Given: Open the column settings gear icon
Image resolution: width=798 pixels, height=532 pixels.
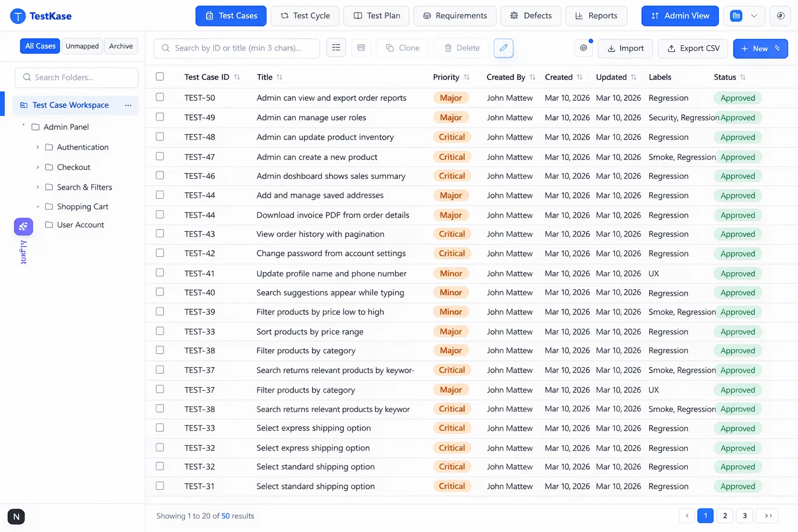Looking at the screenshot, I should [x=583, y=48].
